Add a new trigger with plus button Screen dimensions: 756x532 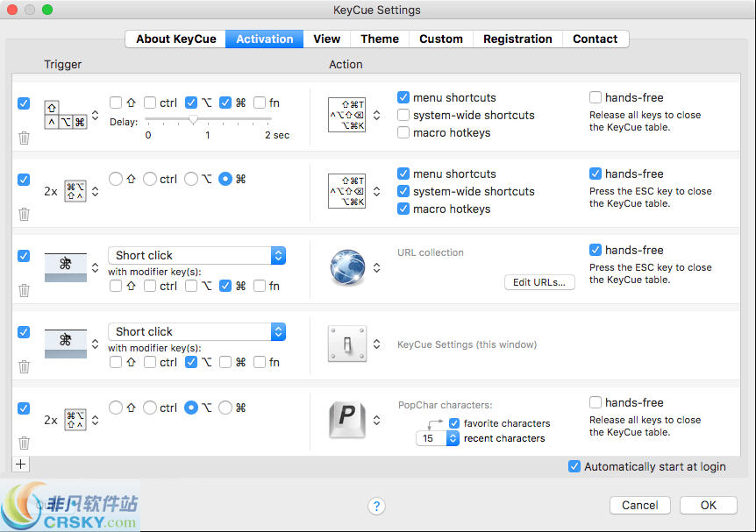point(21,464)
